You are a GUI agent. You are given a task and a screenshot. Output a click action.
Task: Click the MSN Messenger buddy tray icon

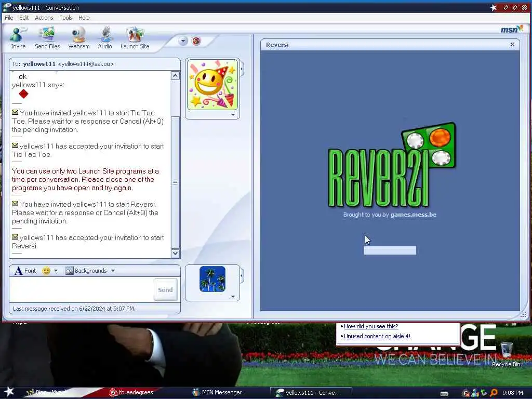click(x=475, y=393)
